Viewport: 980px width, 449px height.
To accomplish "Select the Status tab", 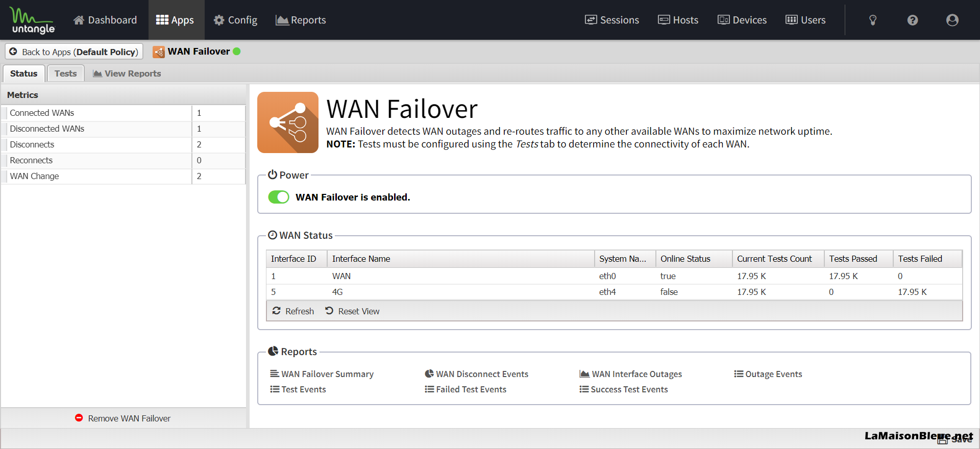I will pyautogui.click(x=24, y=73).
